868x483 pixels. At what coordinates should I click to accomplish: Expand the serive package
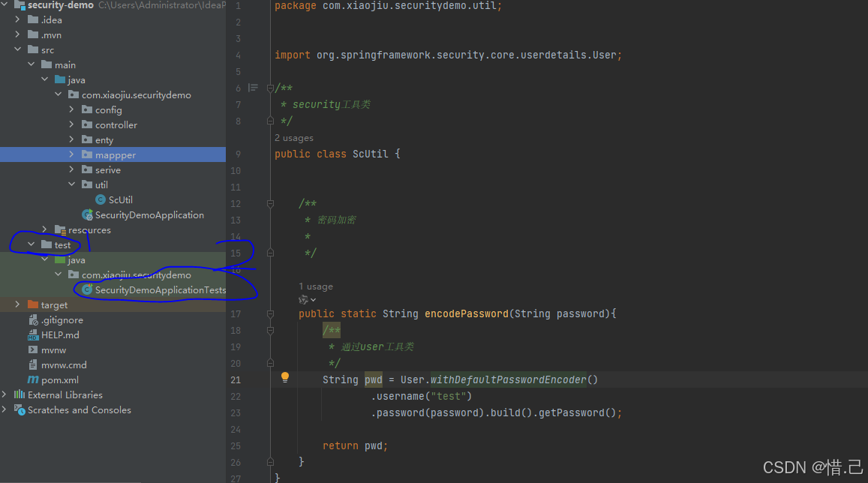click(x=71, y=169)
